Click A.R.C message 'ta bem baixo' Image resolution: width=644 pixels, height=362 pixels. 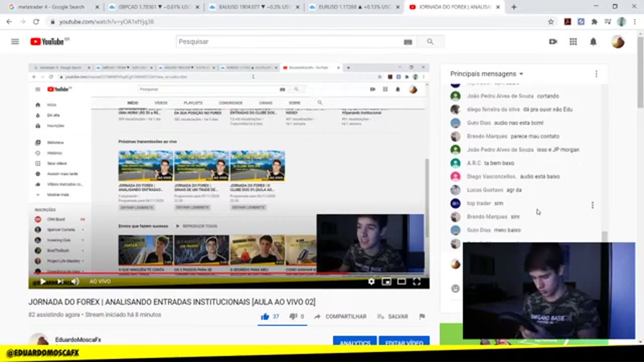[499, 163]
